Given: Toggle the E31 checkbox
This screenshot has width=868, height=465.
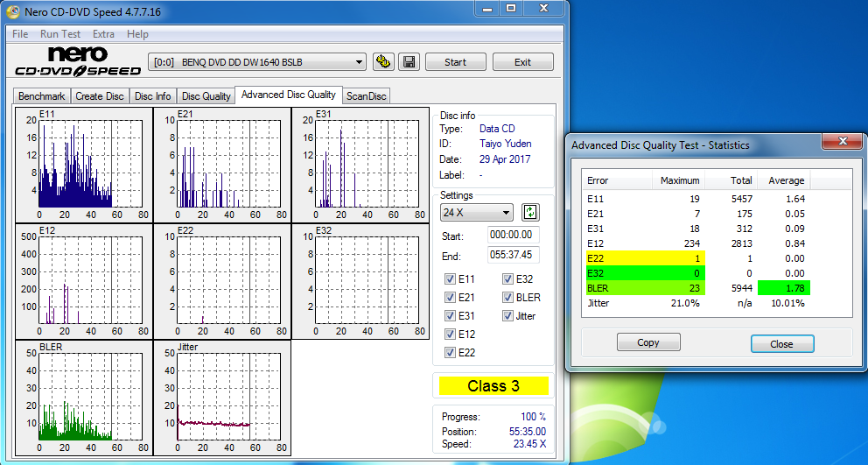Looking at the screenshot, I should 450,316.
